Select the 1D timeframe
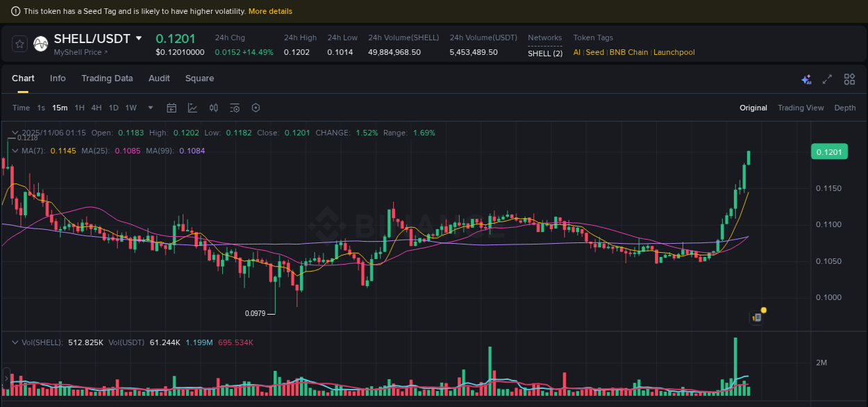 (x=113, y=108)
